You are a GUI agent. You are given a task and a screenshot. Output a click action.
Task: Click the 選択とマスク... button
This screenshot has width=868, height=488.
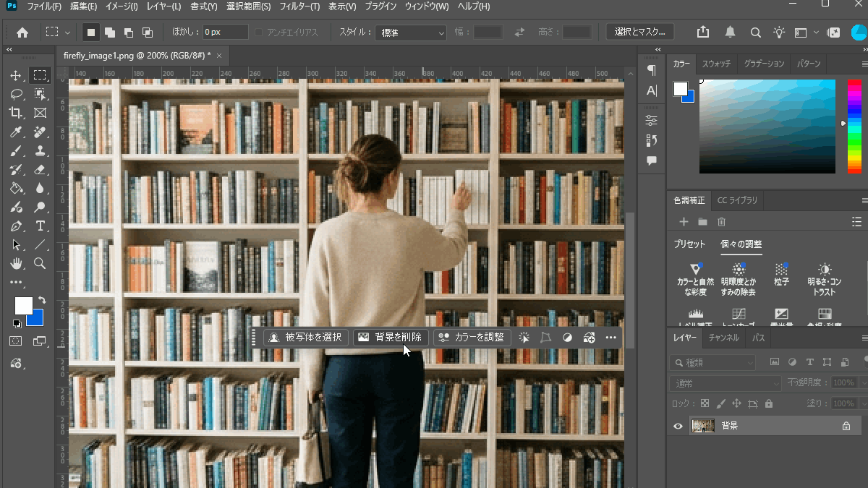(x=640, y=32)
